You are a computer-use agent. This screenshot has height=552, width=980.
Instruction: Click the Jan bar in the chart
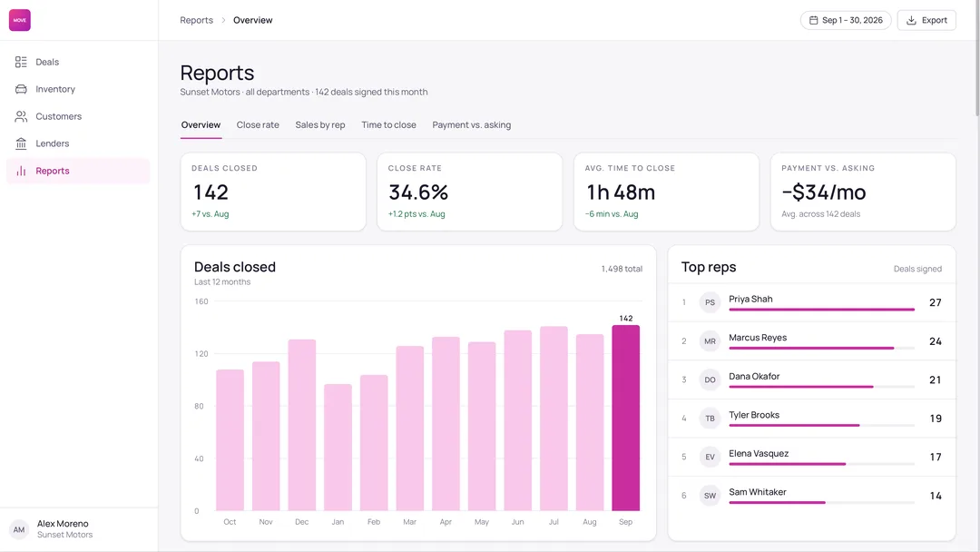338,448
